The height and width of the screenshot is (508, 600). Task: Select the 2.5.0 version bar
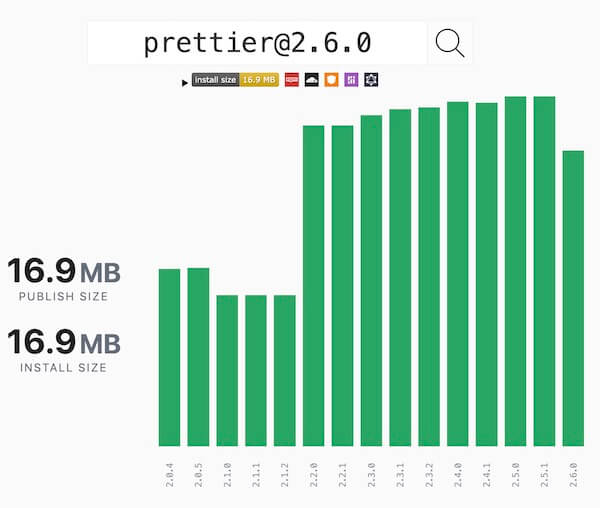516,271
